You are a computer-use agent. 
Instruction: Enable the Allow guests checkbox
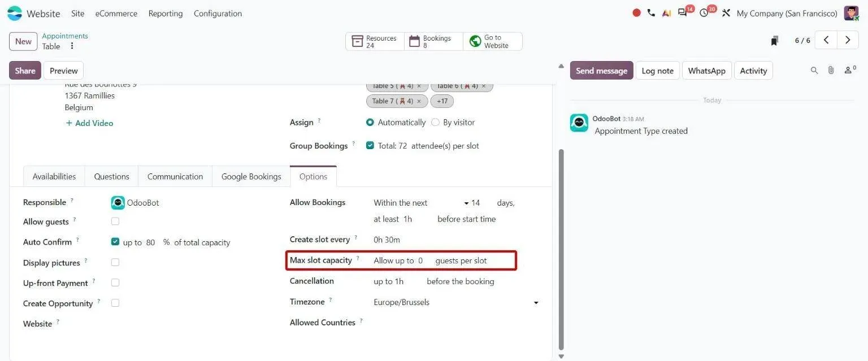click(x=115, y=221)
